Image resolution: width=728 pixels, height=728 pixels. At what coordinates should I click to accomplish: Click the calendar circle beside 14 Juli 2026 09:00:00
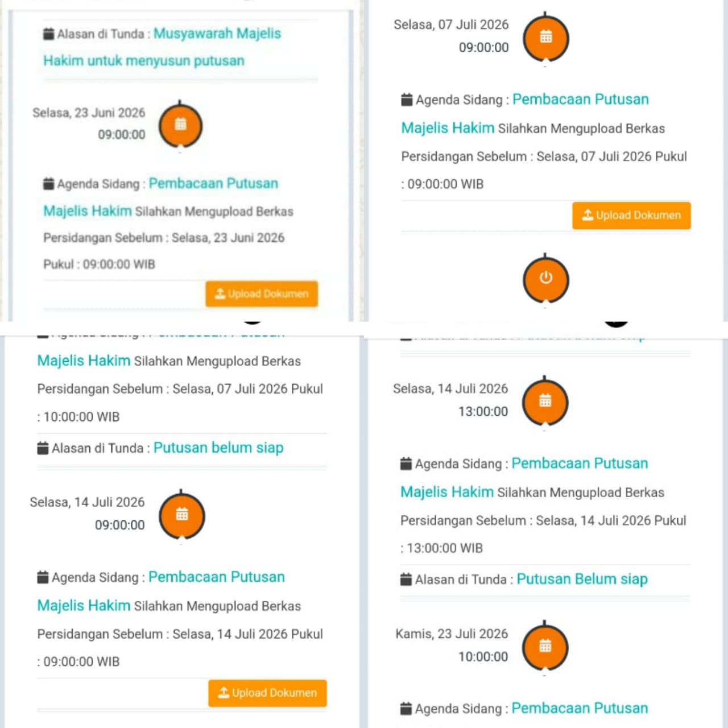tap(181, 515)
